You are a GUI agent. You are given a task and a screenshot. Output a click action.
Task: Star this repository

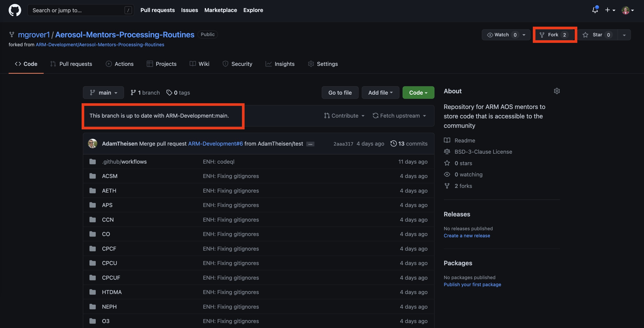(x=598, y=35)
